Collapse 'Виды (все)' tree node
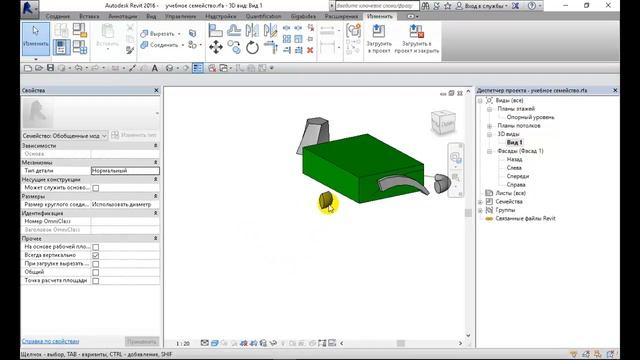This screenshot has height=360, width=640. pyautogui.click(x=480, y=100)
